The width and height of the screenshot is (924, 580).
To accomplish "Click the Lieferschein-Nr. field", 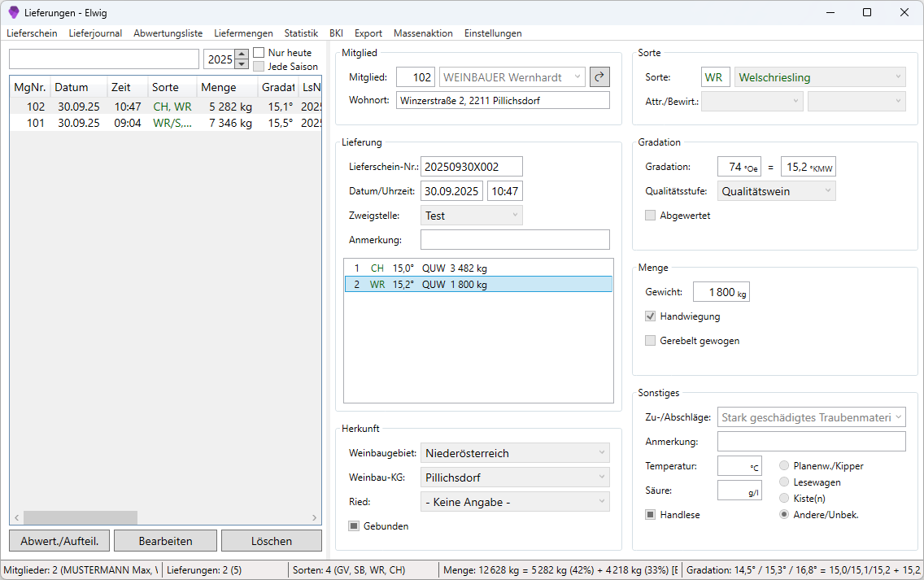I will [x=472, y=166].
